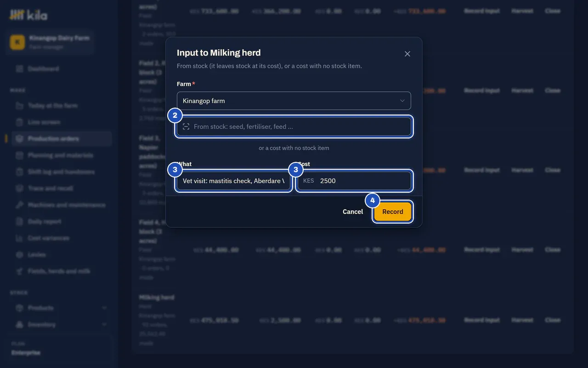Click Record input in Milking herd row
This screenshot has height=368, width=588.
pos(481,320)
